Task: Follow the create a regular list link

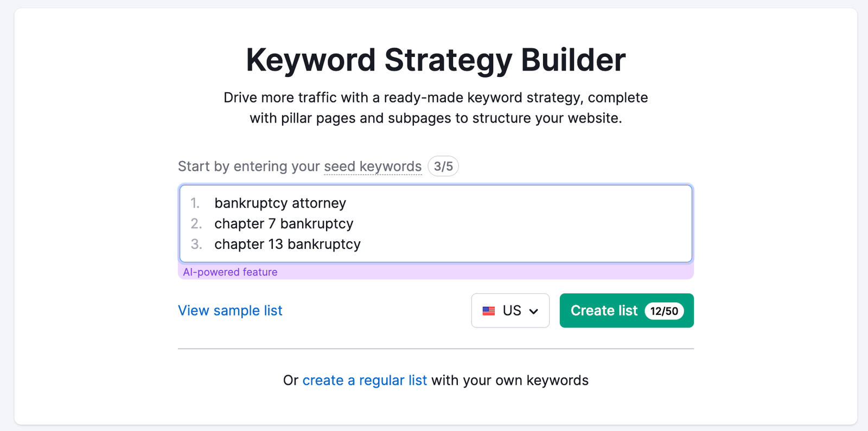Action: coord(365,381)
